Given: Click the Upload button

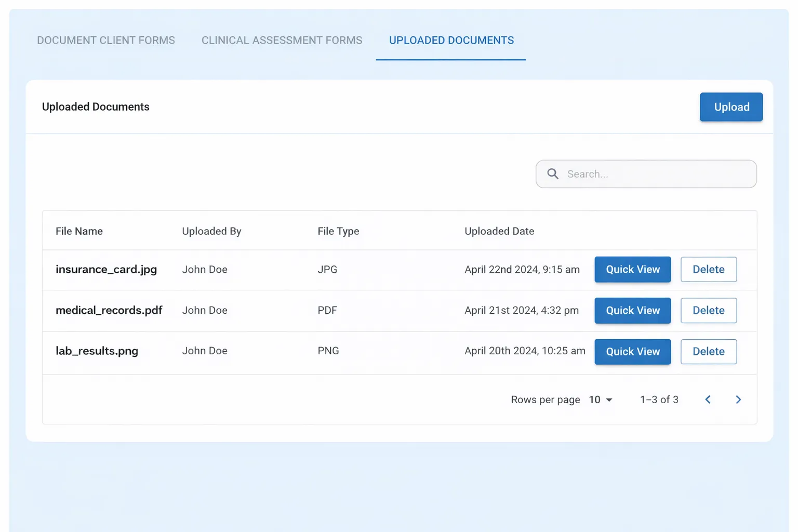Looking at the screenshot, I should (x=731, y=107).
